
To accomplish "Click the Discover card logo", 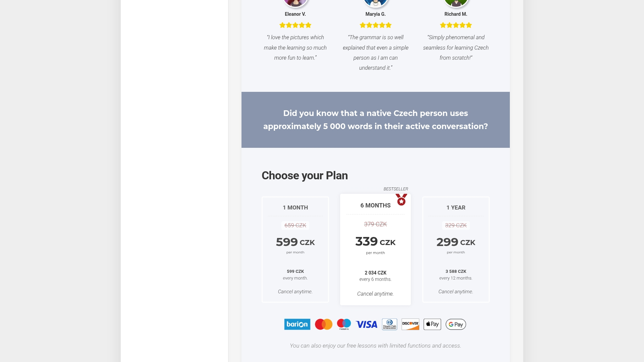I will point(411,324).
